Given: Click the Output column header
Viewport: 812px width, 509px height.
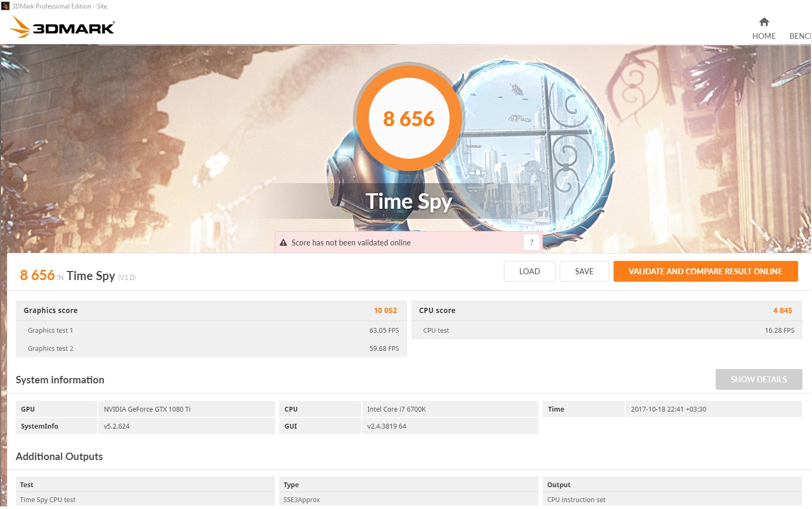Looking at the screenshot, I should pyautogui.click(x=673, y=485).
